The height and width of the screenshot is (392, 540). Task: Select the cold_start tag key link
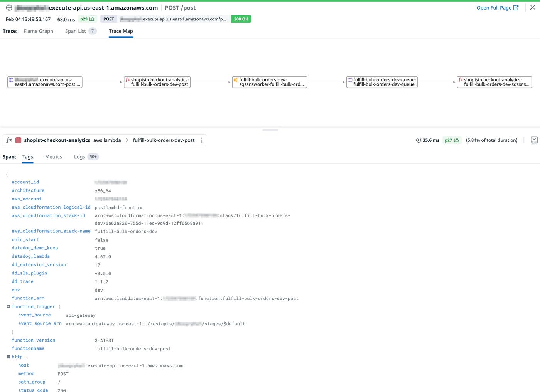coord(25,239)
